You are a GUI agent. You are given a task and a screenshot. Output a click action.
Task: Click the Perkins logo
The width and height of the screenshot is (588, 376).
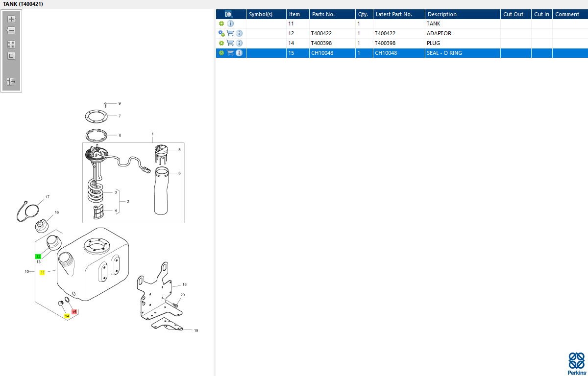click(x=576, y=363)
